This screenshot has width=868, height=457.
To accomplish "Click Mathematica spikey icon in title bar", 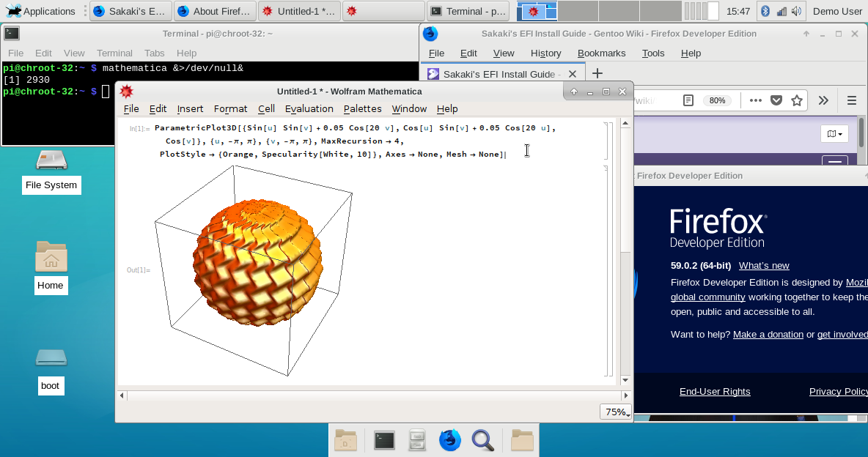I will point(127,92).
